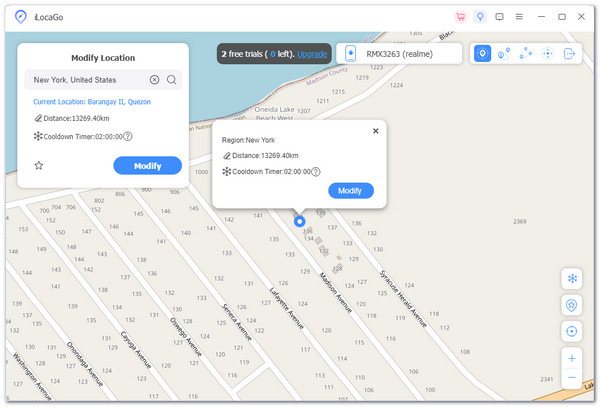Select joystick mode icon

(548, 54)
